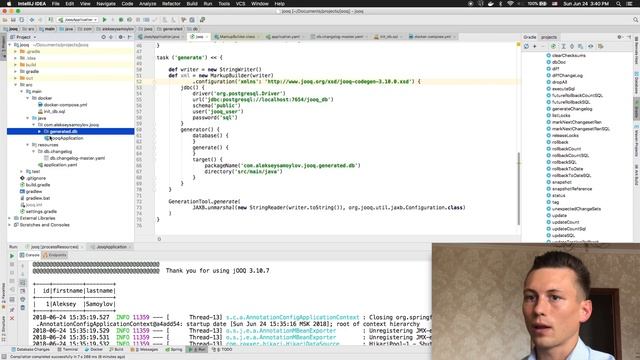Screen dimensions: 640x360
Task: Open the Database Changes tool window
Action: pos(31,350)
